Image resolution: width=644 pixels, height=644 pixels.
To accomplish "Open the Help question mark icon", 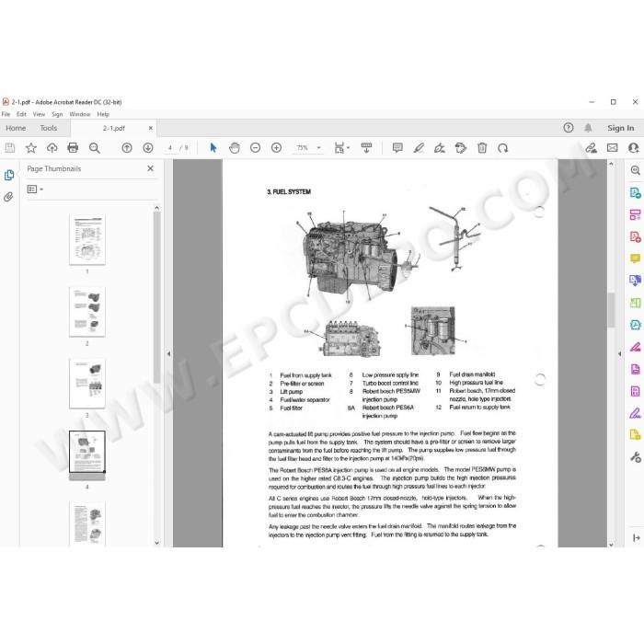I will tap(569, 128).
